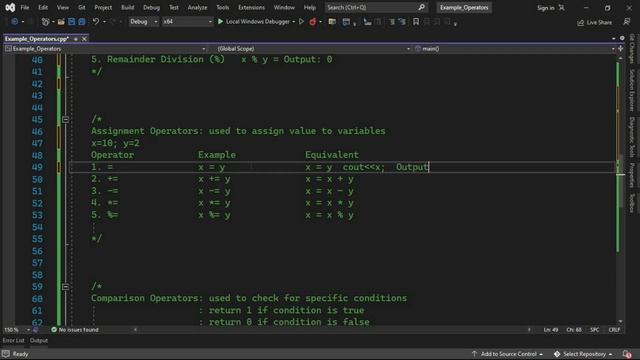Open the Test menu
This screenshot has width=640, height=360.
coord(174,7)
